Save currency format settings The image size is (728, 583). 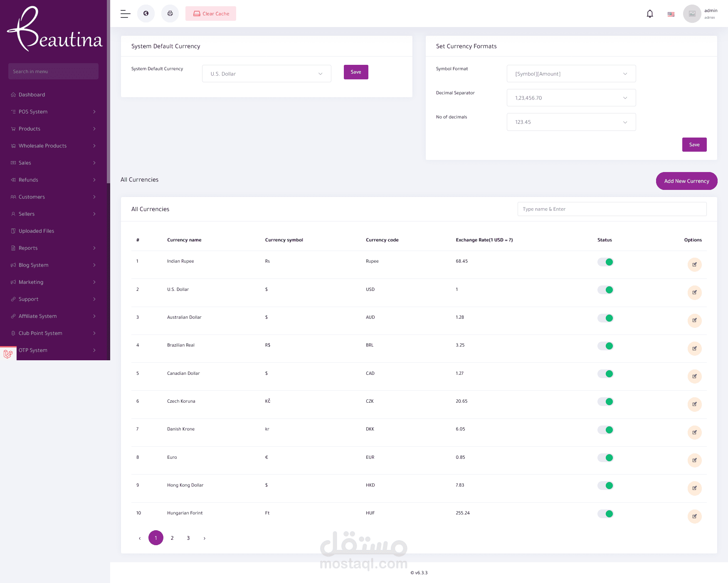click(x=694, y=145)
